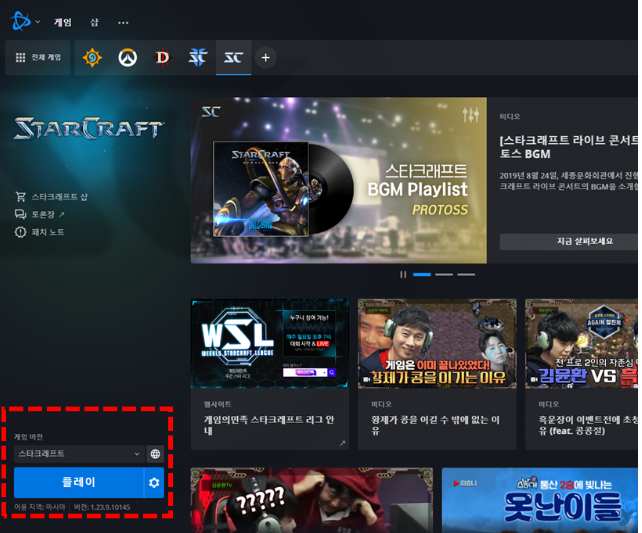The height and width of the screenshot is (533, 642).
Task: Select the StarCraft Remastered SC tab
Action: (x=233, y=57)
